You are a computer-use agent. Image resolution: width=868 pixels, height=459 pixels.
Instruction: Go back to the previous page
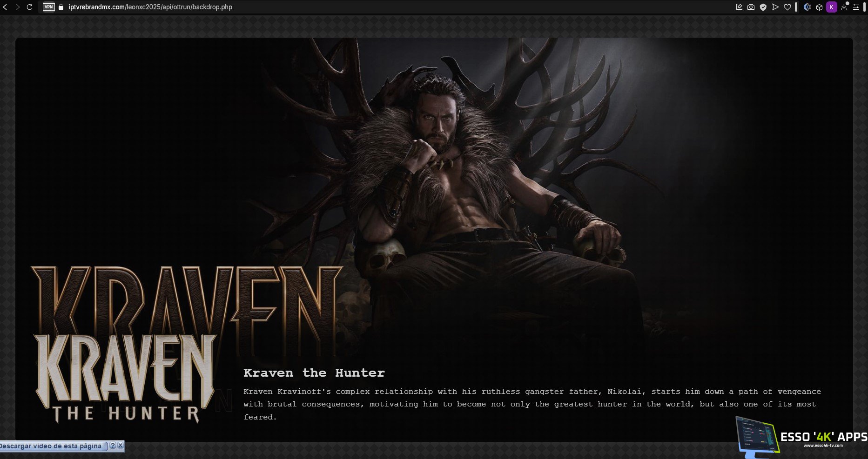point(5,7)
